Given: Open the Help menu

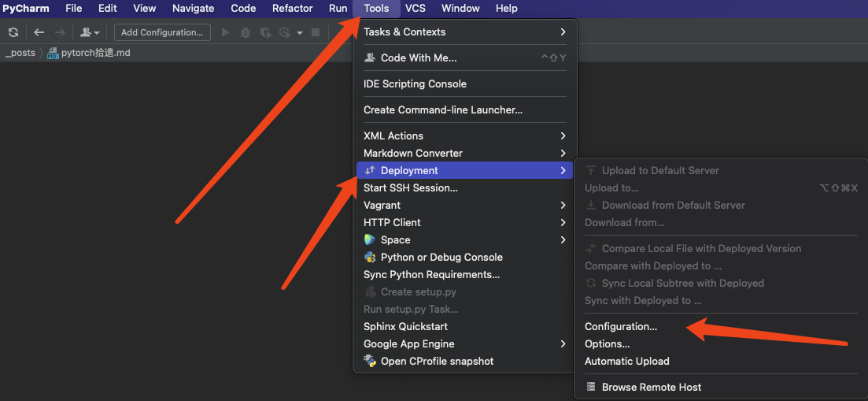Looking at the screenshot, I should pos(507,9).
